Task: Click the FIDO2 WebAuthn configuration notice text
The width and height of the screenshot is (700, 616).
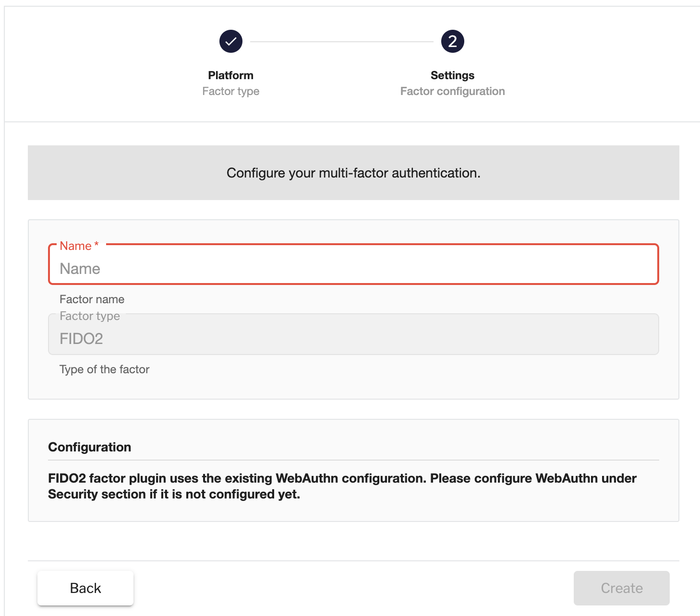Action: click(342, 479)
